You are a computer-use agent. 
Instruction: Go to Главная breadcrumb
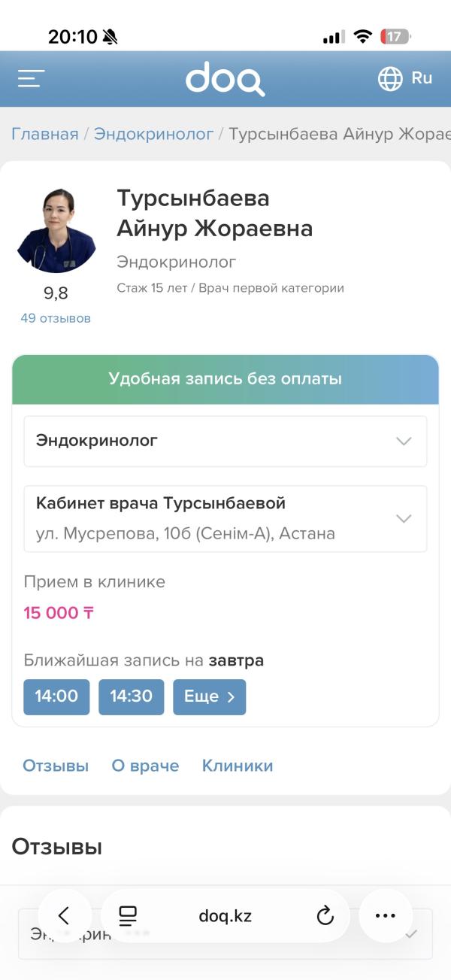(45, 134)
